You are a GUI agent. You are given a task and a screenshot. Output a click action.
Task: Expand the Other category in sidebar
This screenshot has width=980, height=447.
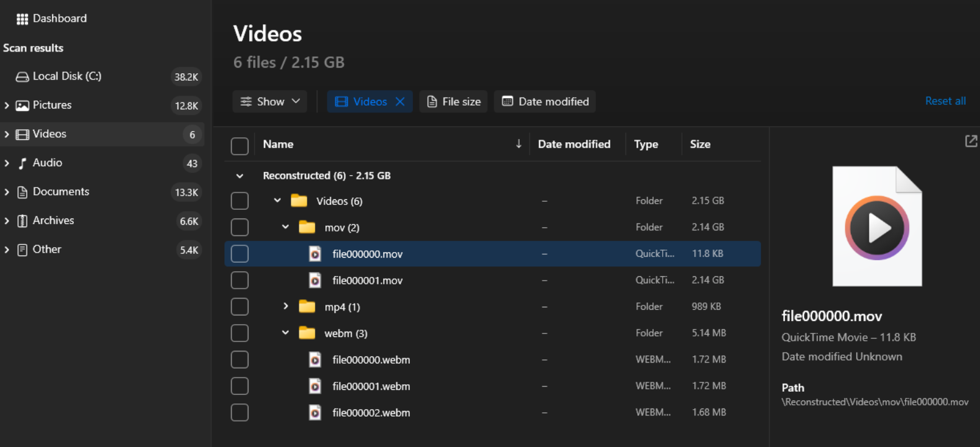[x=7, y=250]
